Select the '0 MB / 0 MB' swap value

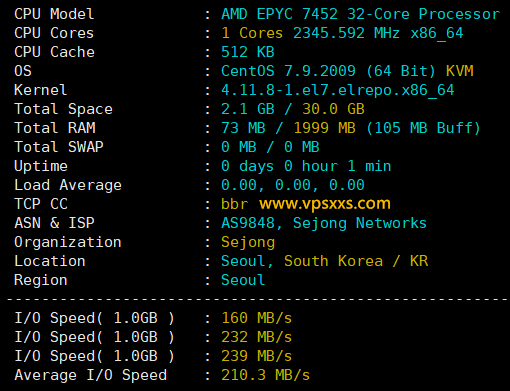270,147
